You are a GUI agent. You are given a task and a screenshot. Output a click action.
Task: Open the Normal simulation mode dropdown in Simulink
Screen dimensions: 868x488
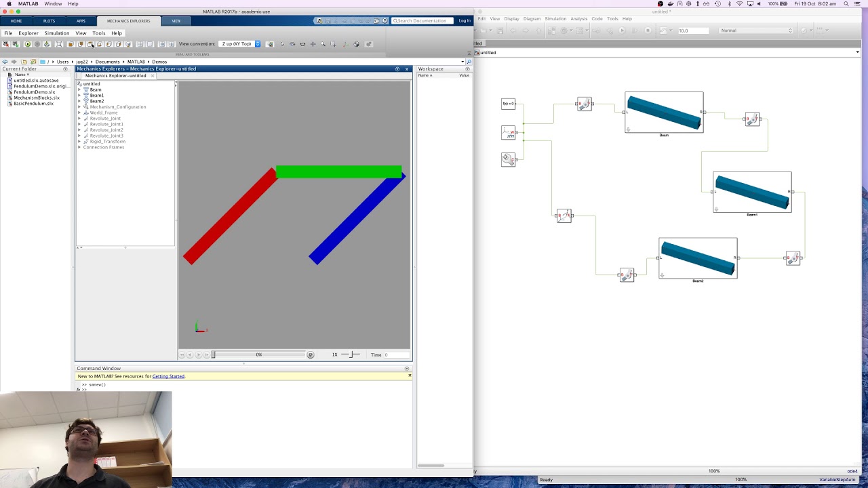coord(755,30)
